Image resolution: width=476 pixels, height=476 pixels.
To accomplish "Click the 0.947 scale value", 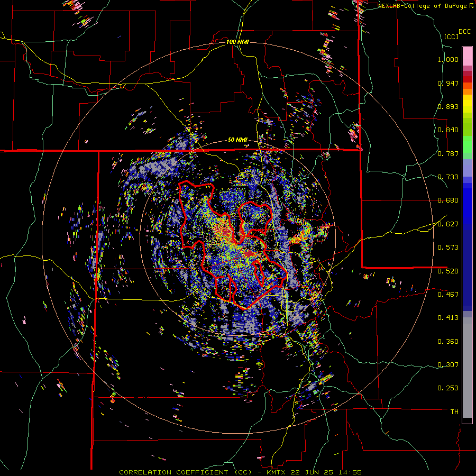I will (x=448, y=83).
